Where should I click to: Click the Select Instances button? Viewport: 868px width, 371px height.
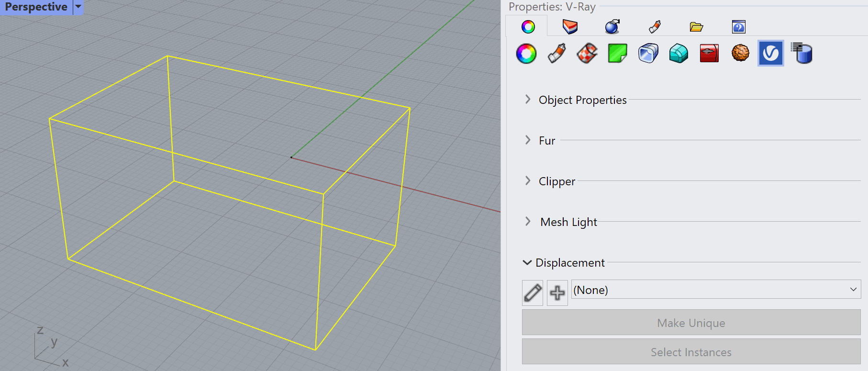pos(691,352)
